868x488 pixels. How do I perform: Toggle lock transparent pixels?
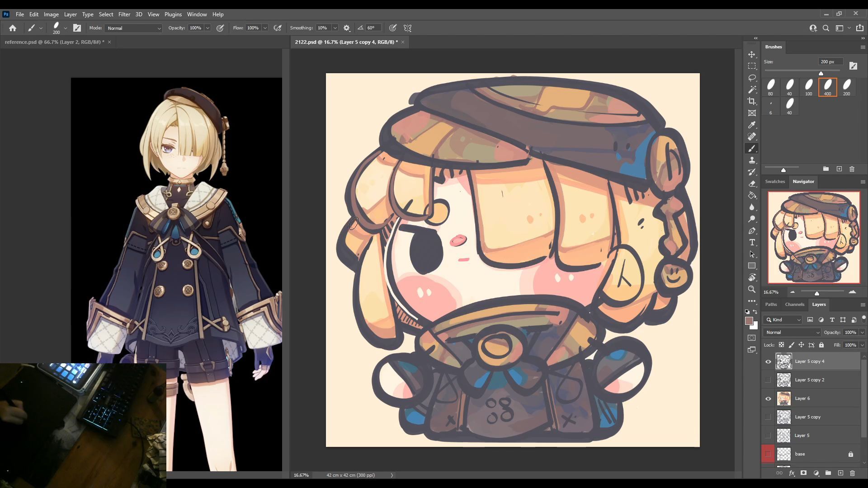(781, 345)
